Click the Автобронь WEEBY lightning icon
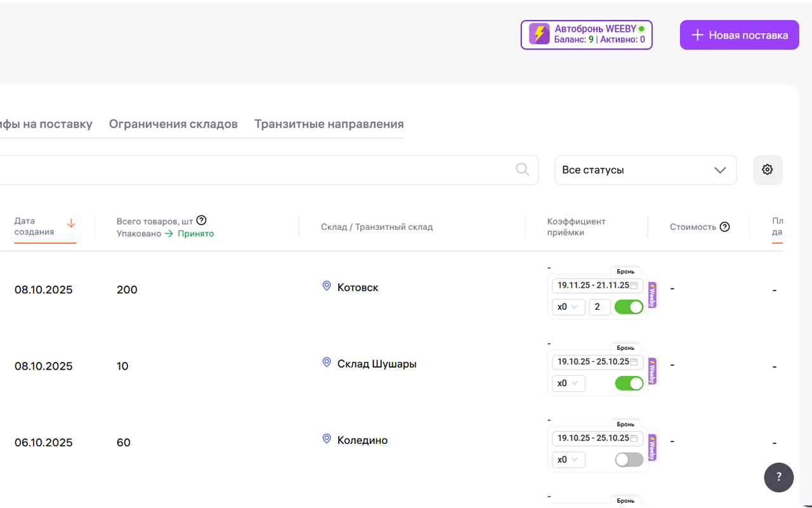 (x=539, y=34)
